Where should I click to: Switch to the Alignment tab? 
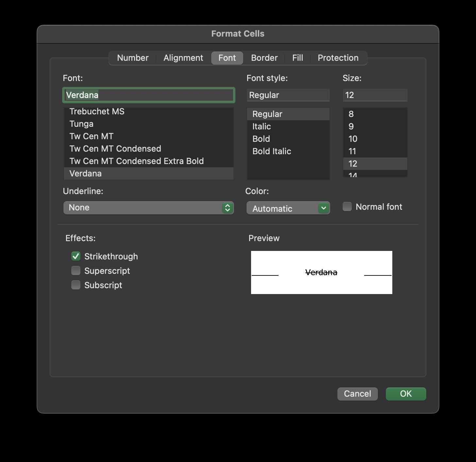(x=183, y=58)
